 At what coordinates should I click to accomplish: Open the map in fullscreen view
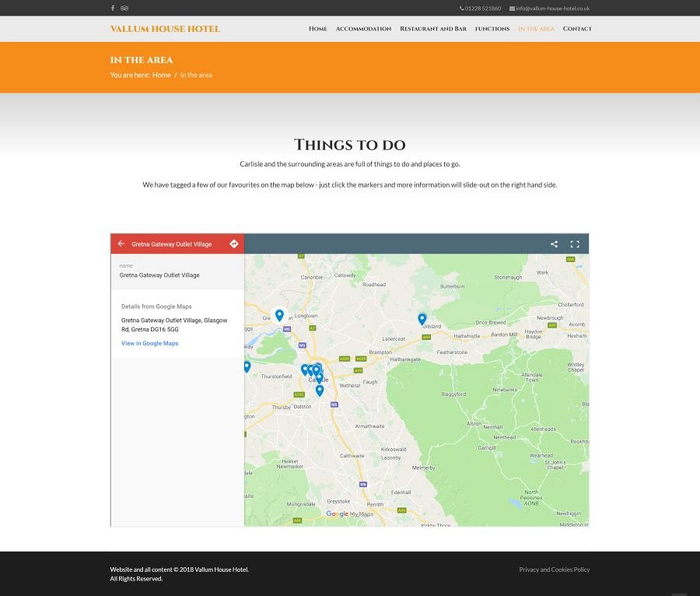(x=575, y=244)
